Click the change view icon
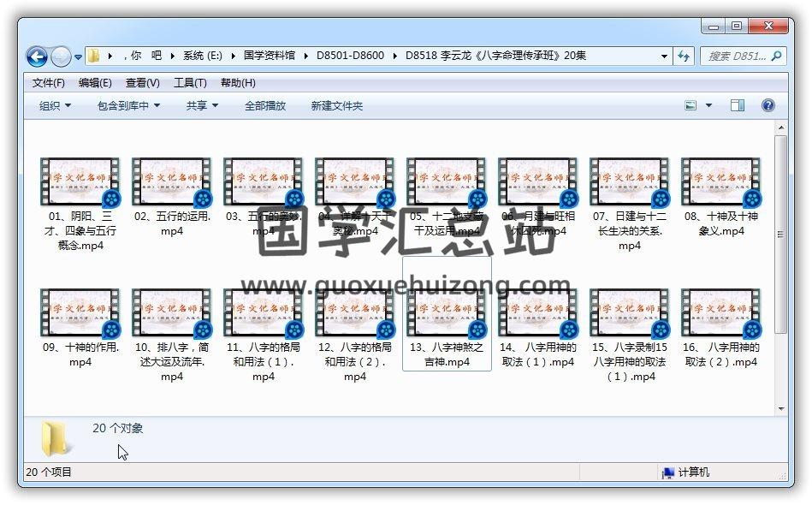The height and width of the screenshot is (505, 812). pos(690,105)
